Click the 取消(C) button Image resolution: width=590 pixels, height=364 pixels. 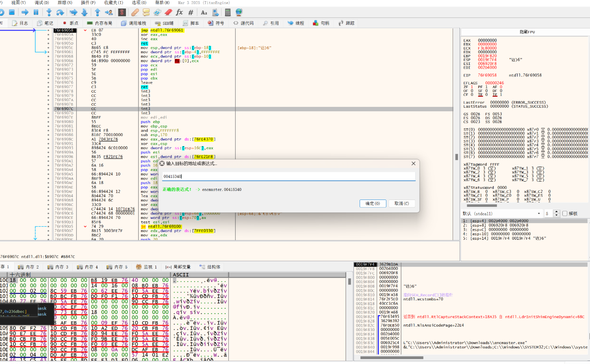coord(401,204)
